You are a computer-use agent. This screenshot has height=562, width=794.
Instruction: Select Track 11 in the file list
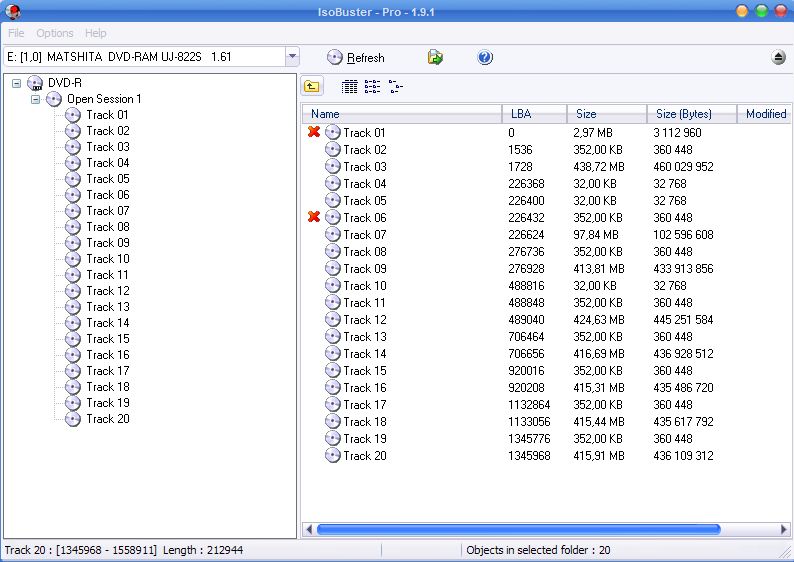365,303
